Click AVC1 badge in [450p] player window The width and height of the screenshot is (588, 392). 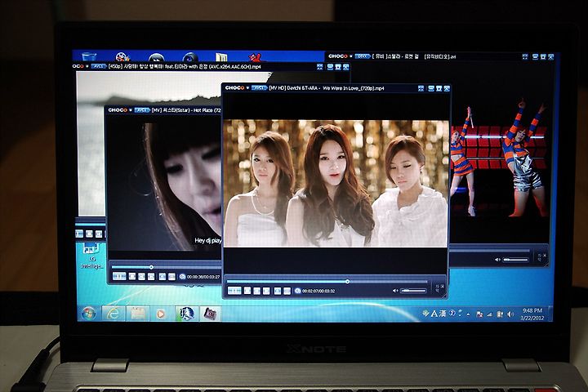98,66
